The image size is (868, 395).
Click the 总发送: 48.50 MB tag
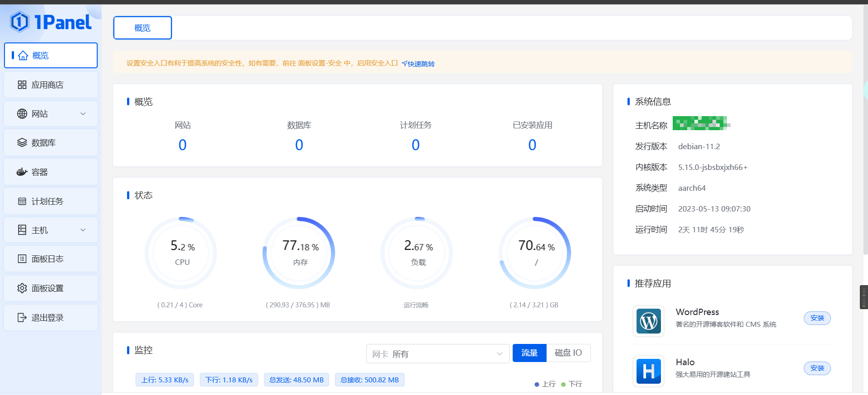(x=297, y=380)
